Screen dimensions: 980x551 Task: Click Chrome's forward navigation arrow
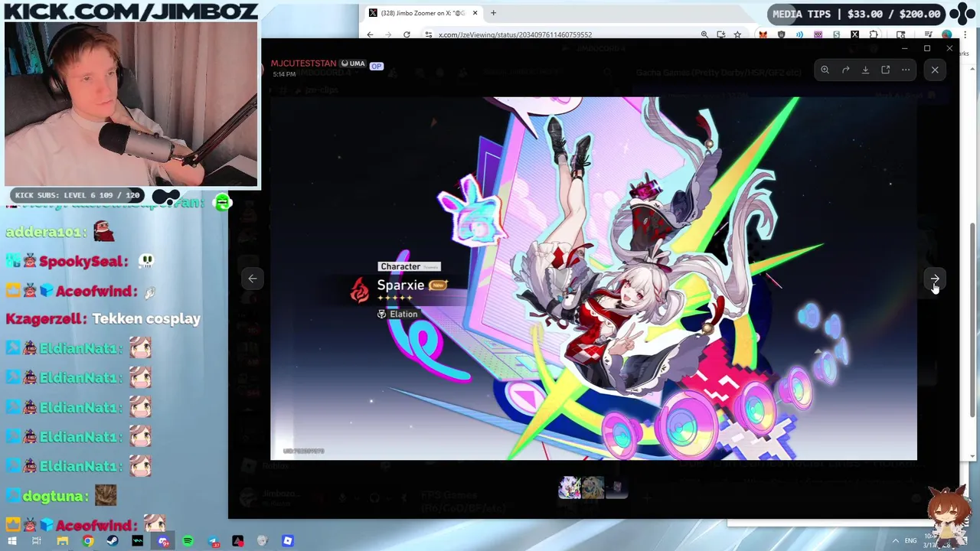(388, 34)
